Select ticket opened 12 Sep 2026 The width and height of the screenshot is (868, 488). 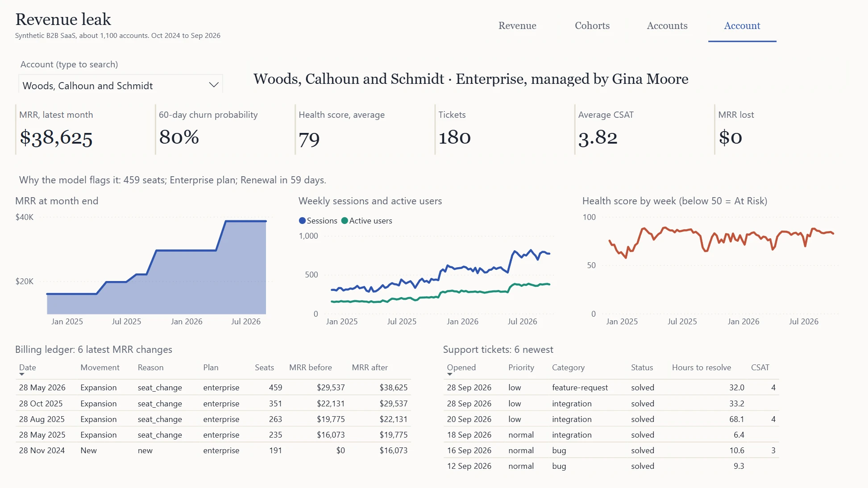[611, 466]
